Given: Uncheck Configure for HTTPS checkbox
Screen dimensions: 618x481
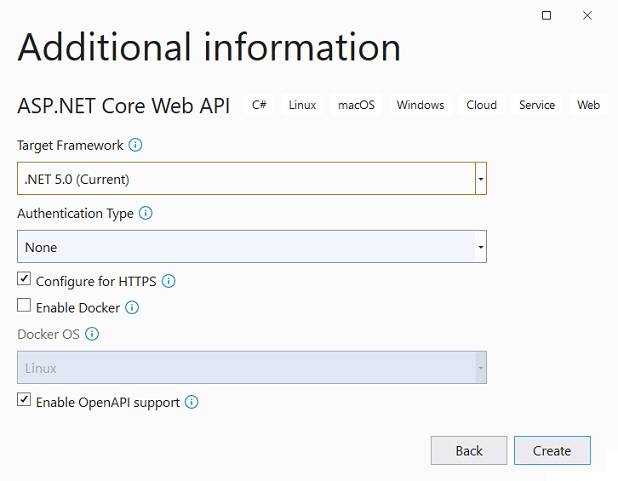Looking at the screenshot, I should tap(24, 280).
